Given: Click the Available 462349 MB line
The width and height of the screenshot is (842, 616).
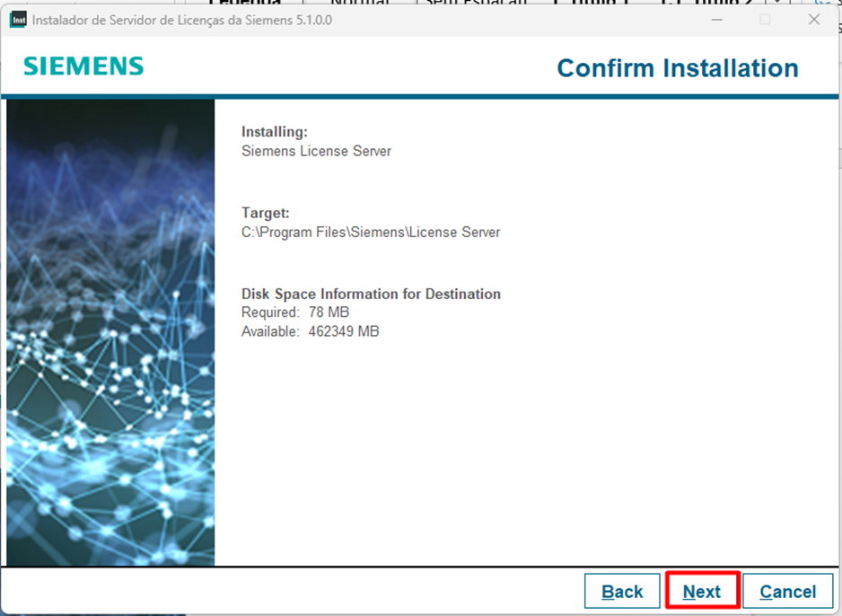Looking at the screenshot, I should [x=310, y=331].
